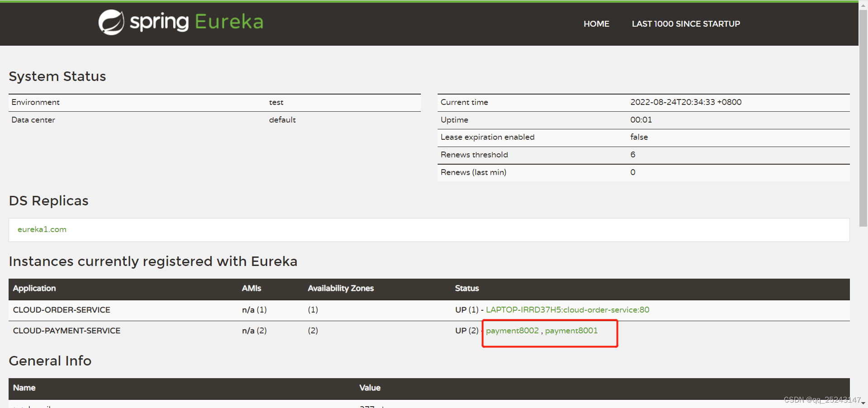The image size is (868, 408).
Task: Open the HOME navigation item
Action: (x=596, y=24)
